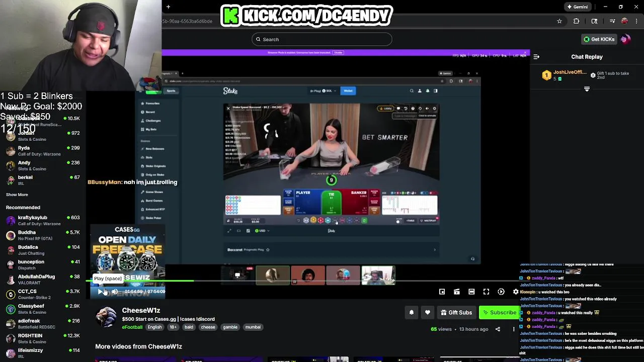This screenshot has height=362, width=644.
Task: Click CheeseW1z channel avatar
Action: coord(106,318)
